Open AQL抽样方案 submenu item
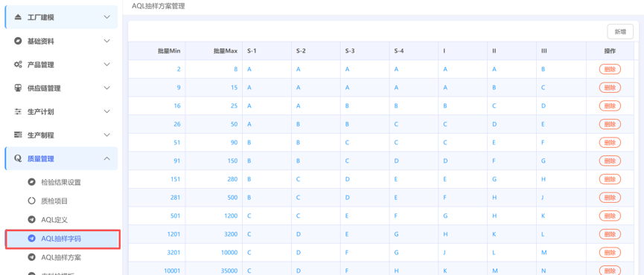 coord(62,257)
